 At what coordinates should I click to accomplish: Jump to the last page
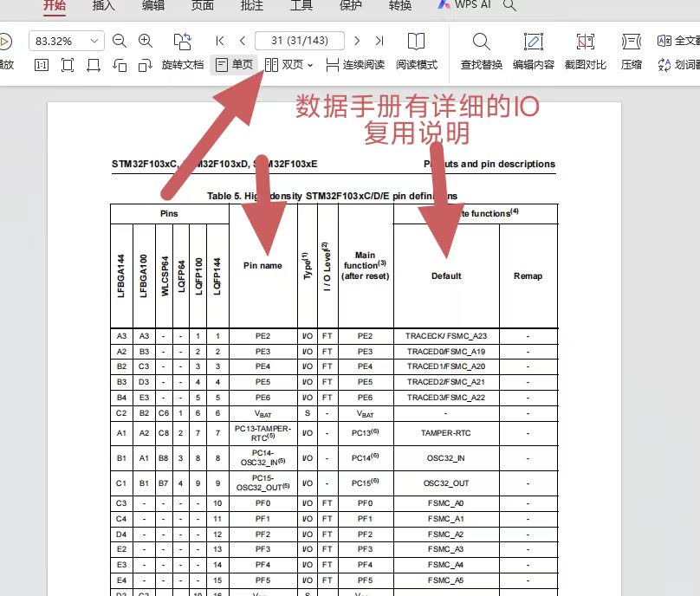click(379, 41)
